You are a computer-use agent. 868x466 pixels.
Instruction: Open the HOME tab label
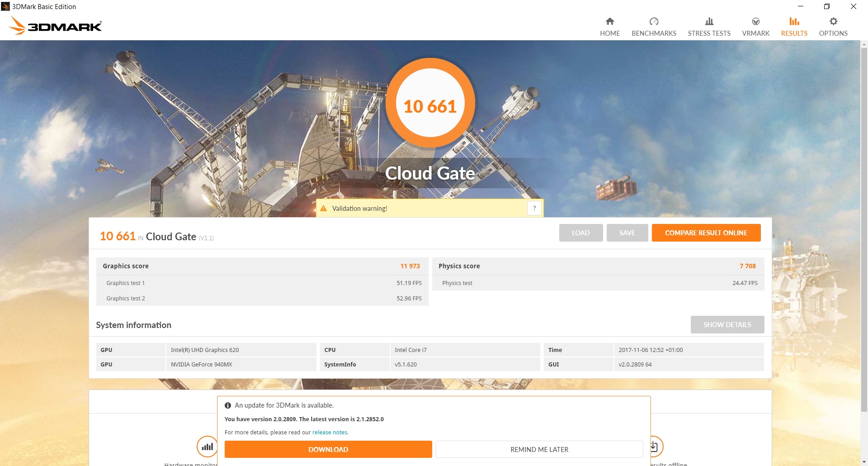pyautogui.click(x=610, y=33)
